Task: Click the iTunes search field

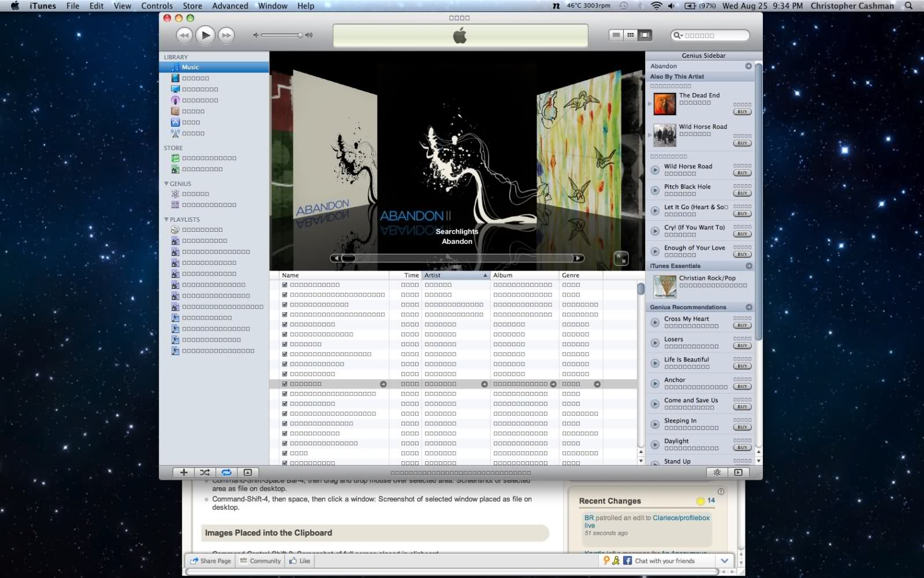Action: pos(710,35)
